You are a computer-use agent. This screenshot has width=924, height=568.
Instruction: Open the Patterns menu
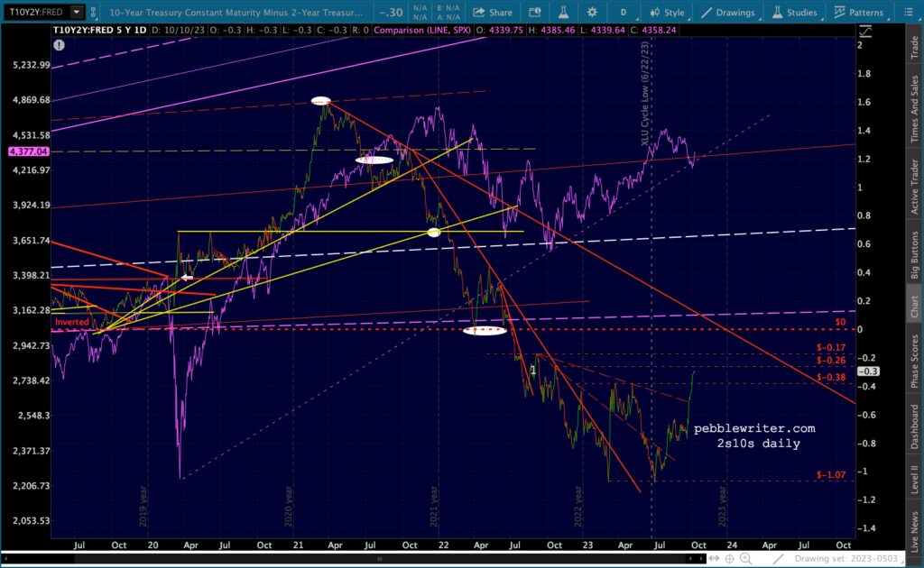(x=859, y=13)
